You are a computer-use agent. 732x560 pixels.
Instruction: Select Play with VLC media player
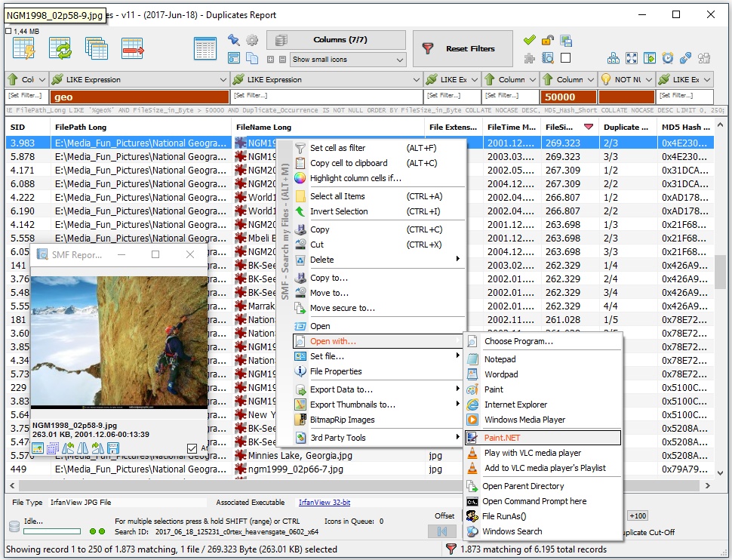click(x=543, y=453)
